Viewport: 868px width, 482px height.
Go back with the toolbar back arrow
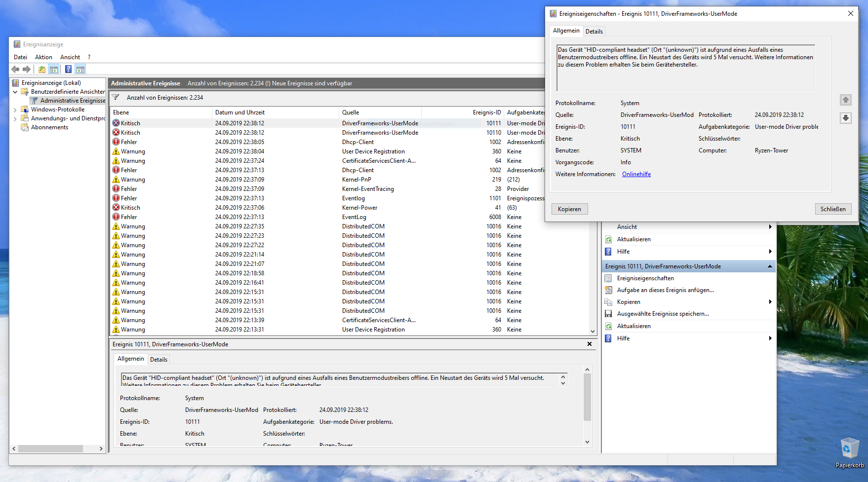(15, 70)
